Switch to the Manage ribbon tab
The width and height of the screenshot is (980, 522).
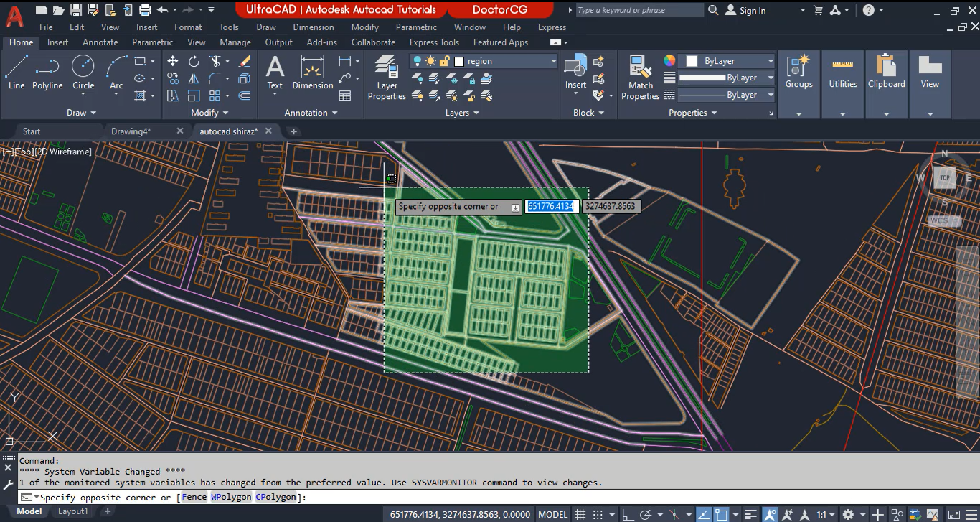coord(235,42)
